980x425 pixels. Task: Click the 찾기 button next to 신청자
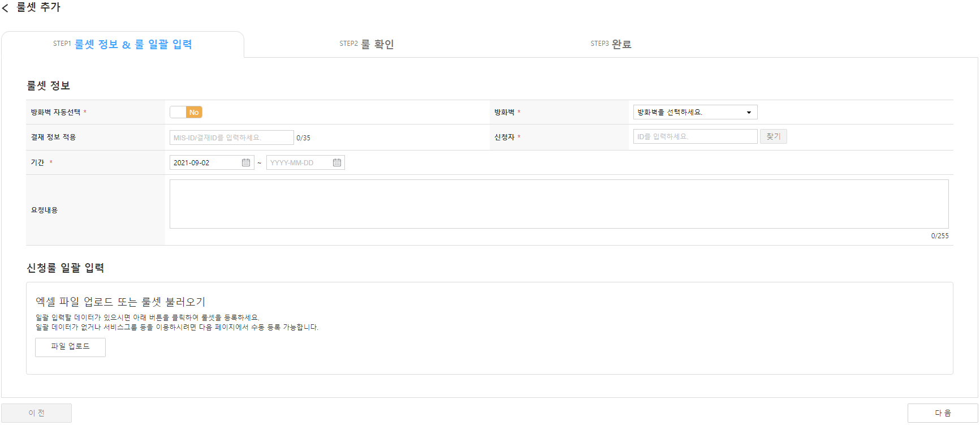pos(774,136)
